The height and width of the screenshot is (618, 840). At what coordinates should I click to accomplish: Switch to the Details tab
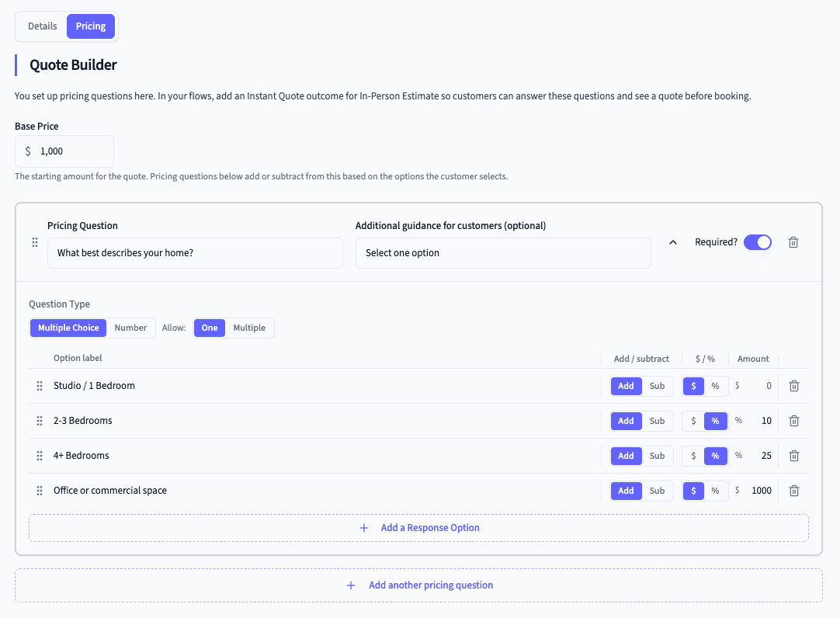[42, 26]
